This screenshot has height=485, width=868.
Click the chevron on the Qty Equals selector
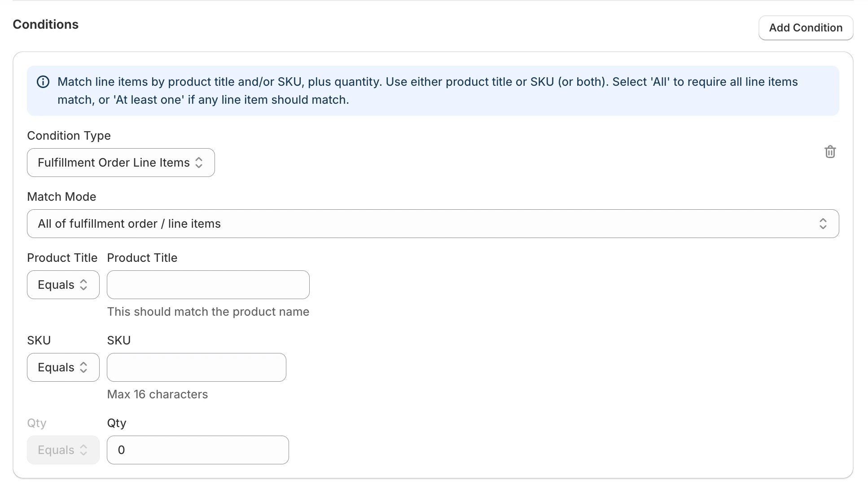(x=83, y=450)
